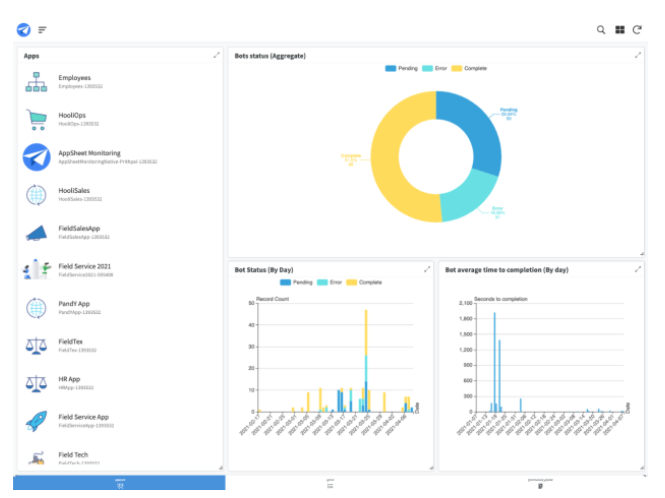
Task: Click the Bot Status (By Day) bottom-corner handle
Action: [x=431, y=467]
